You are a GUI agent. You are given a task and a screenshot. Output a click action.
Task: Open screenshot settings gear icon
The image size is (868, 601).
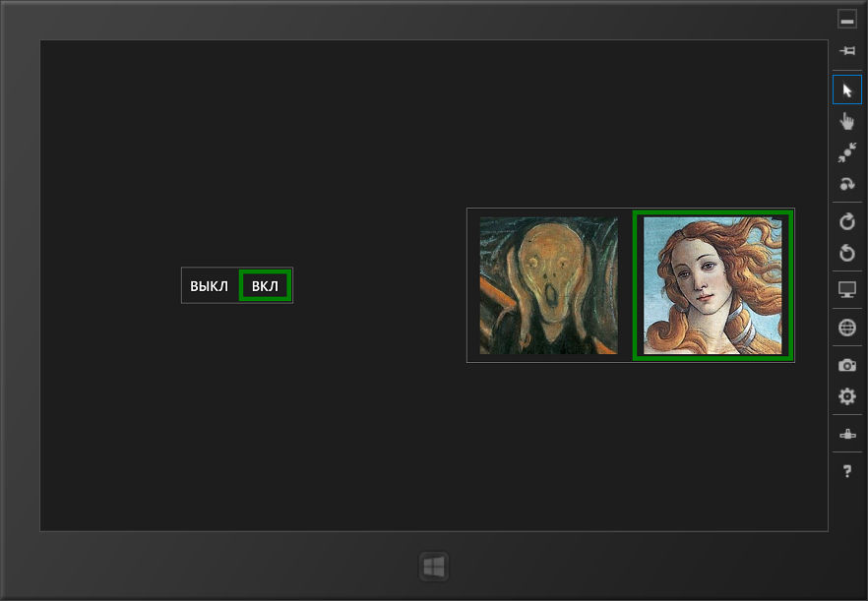847,396
